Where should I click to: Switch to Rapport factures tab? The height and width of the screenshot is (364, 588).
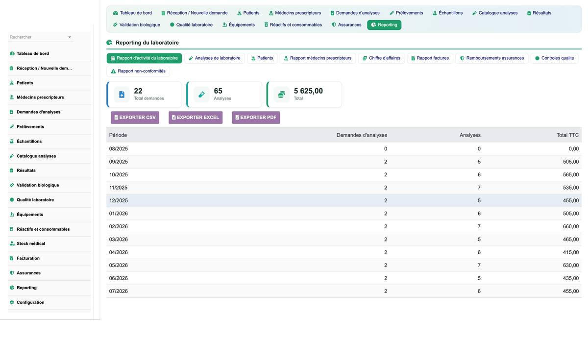[x=430, y=58]
